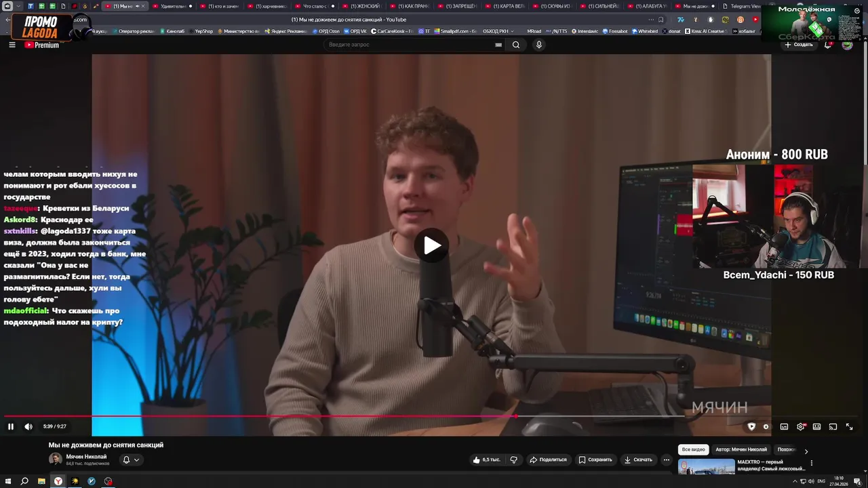Open the search keyboard icon
This screenshot has height=488, width=868.
tap(498, 45)
